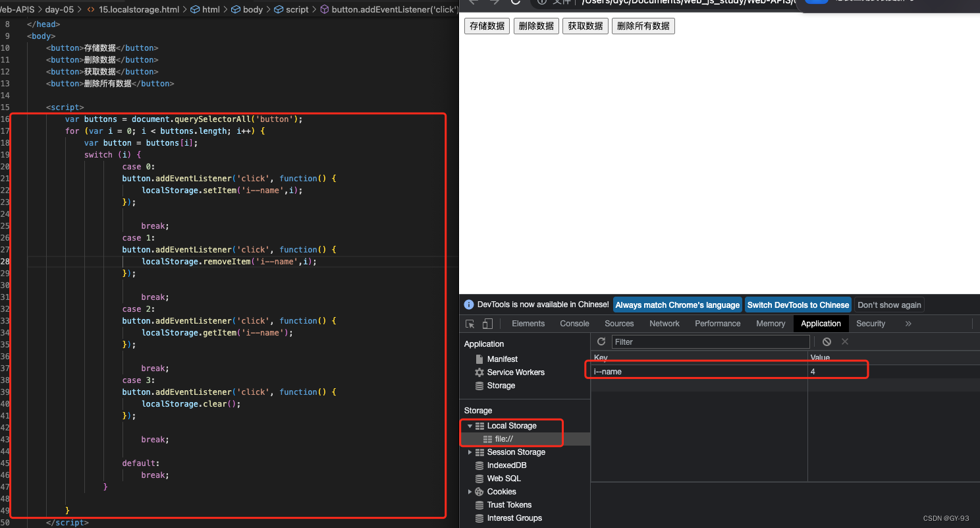Select Trust Tokens in the Storage tree
This screenshot has height=528, width=980.
click(x=509, y=505)
